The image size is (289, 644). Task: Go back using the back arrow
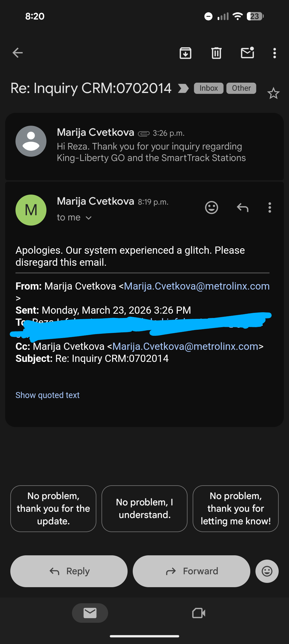click(x=18, y=53)
